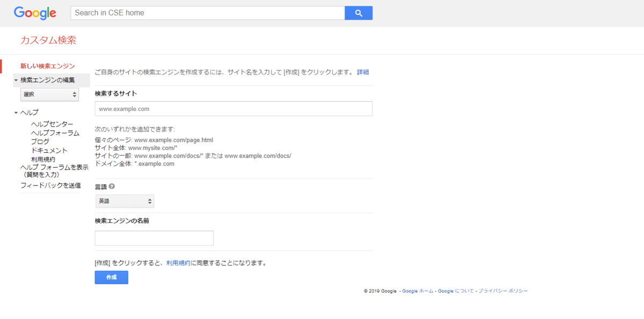644x319 pixels.
Task: Open the プライバシー ポリシー footer link
Action: (x=503, y=291)
